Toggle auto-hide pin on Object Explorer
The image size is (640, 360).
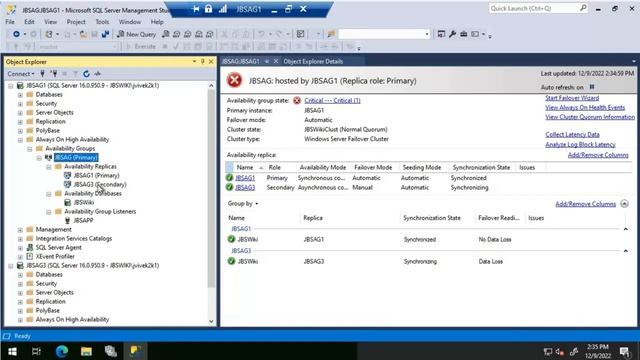pos(202,62)
